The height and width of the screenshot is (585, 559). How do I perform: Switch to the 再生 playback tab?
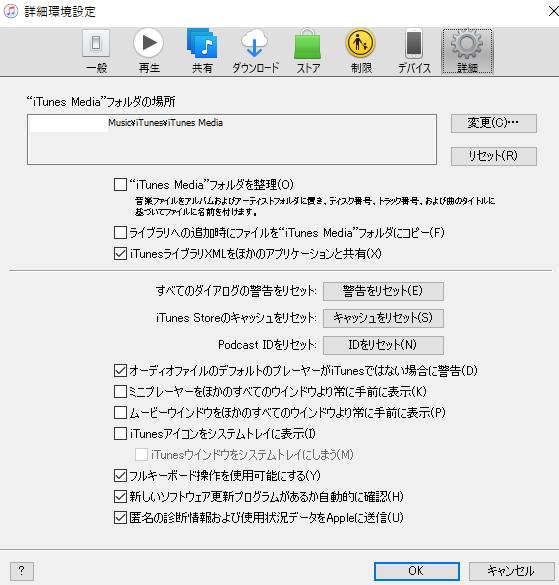point(149,51)
